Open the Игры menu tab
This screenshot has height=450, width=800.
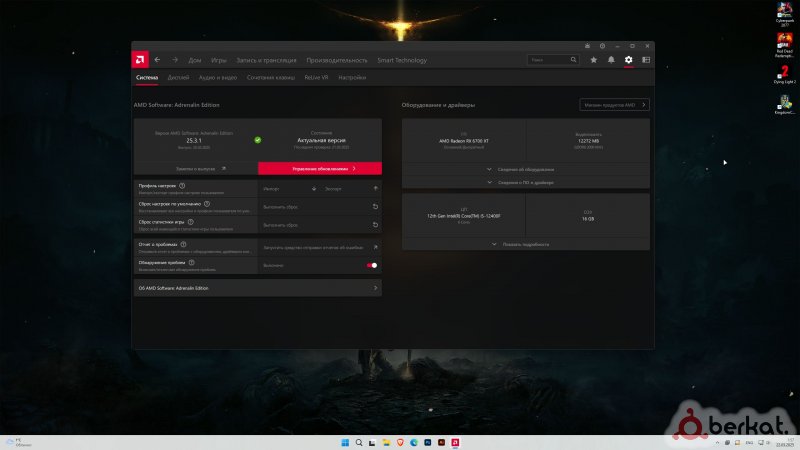[x=218, y=60]
